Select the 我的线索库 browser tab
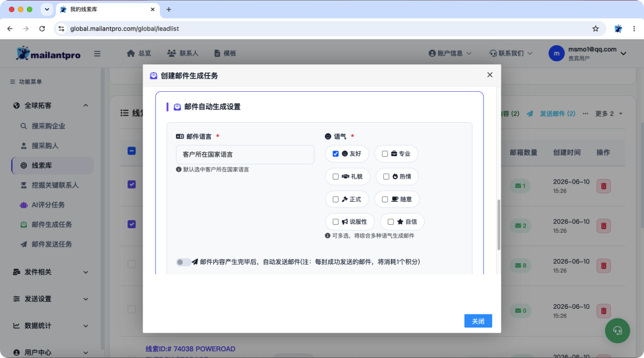 pos(108,9)
